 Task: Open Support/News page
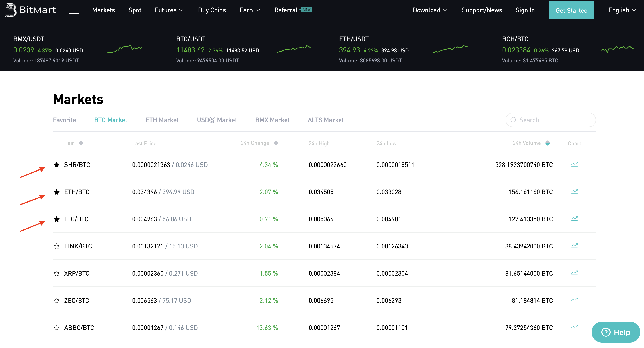click(482, 10)
